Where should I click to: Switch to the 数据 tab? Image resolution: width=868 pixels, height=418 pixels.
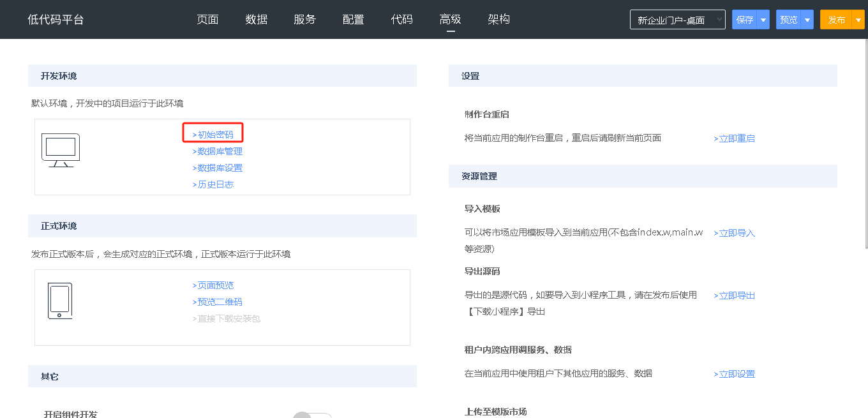coord(256,19)
